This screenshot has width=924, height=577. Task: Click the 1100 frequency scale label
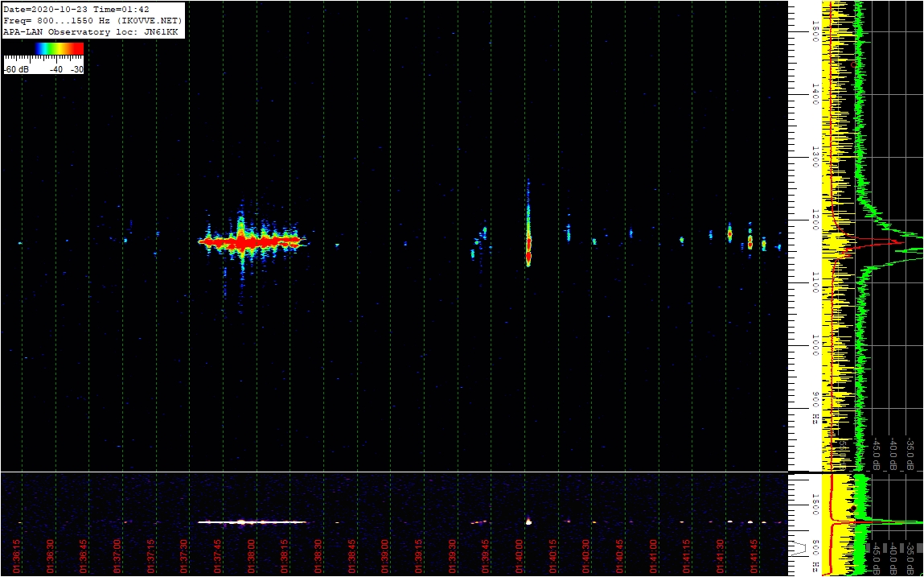815,283
